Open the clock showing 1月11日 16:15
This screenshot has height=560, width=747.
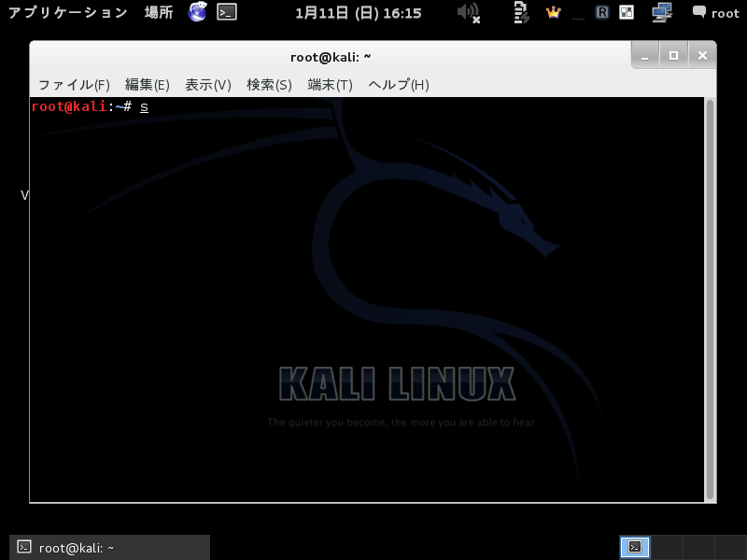pos(359,13)
